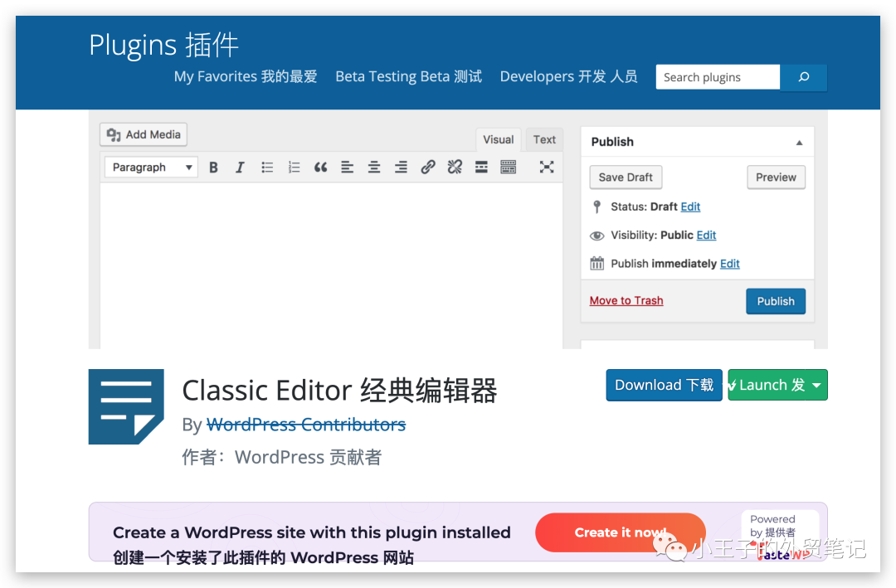Screen dimensions: 896x588
Task: Insert the Read More tag
Action: 481,167
